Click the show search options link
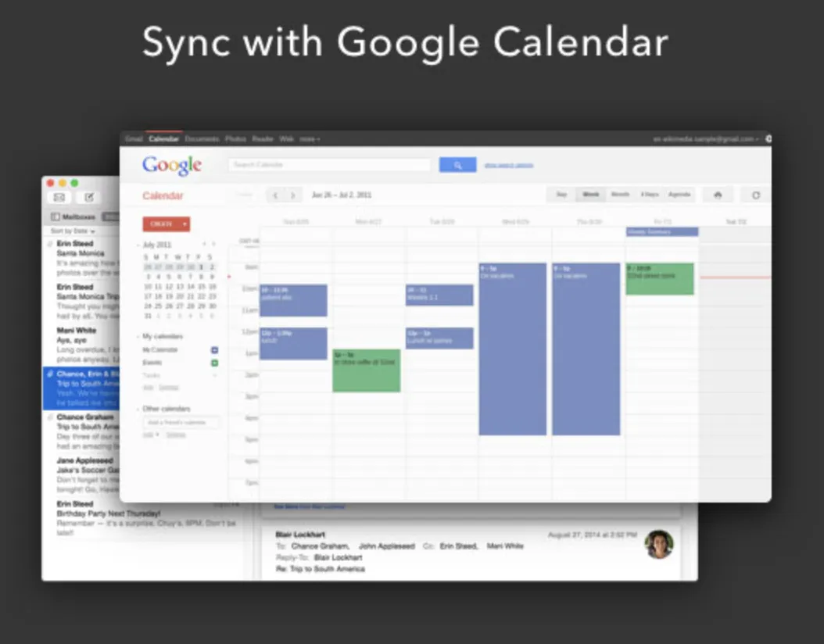 509,165
